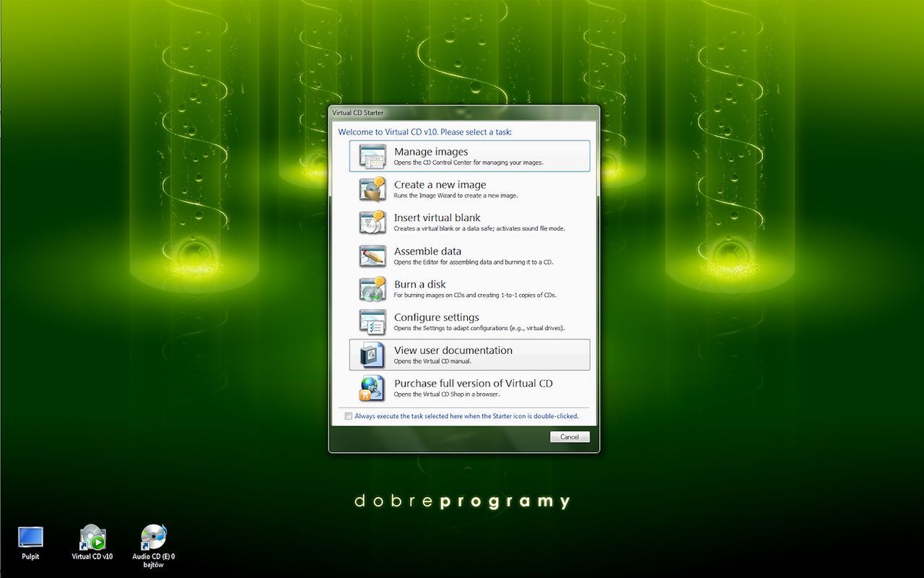
Task: Open 'View user documentation' task title
Action: tap(453, 350)
